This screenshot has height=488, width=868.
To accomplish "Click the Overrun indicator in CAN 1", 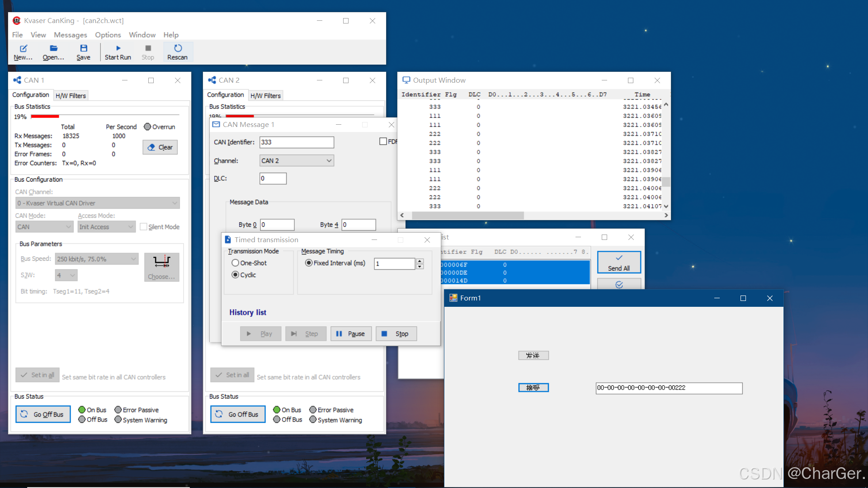I will (x=147, y=127).
